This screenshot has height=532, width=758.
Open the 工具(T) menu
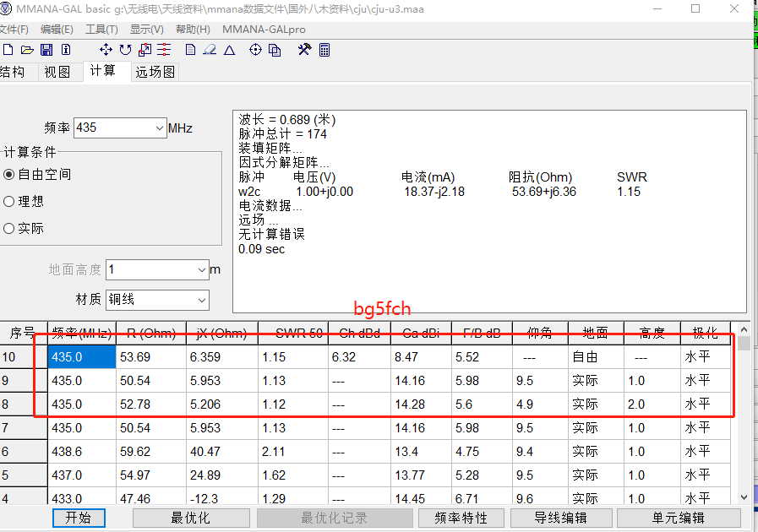click(x=101, y=29)
